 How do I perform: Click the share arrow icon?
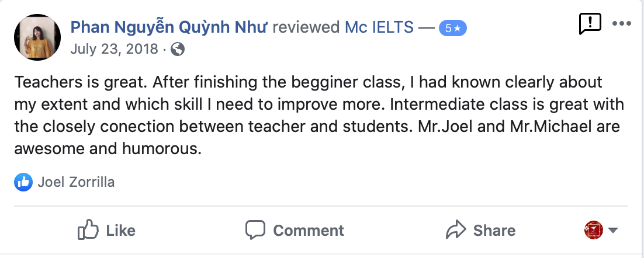pyautogui.click(x=456, y=230)
